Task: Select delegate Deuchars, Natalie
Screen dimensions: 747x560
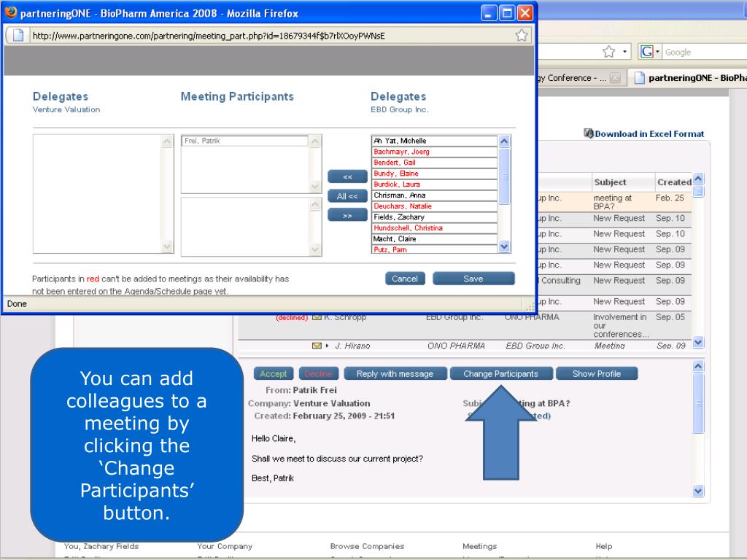Action: [434, 206]
